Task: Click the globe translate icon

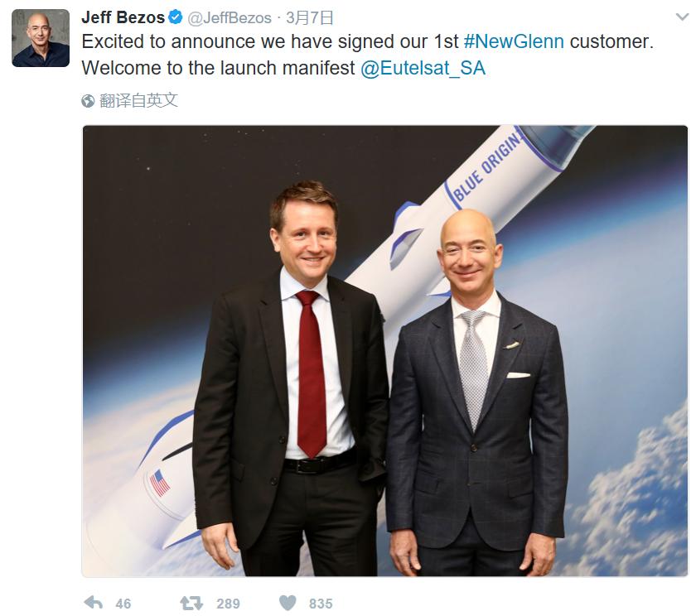Action: (x=88, y=101)
